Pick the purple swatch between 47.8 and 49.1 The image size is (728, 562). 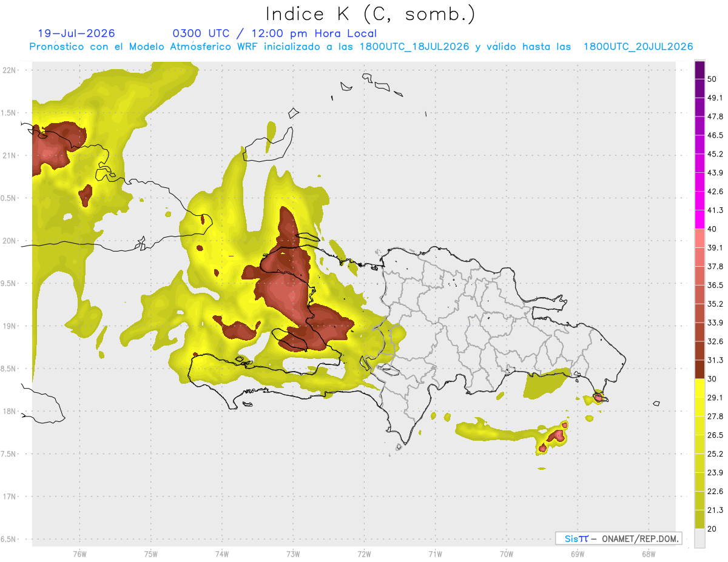point(699,107)
